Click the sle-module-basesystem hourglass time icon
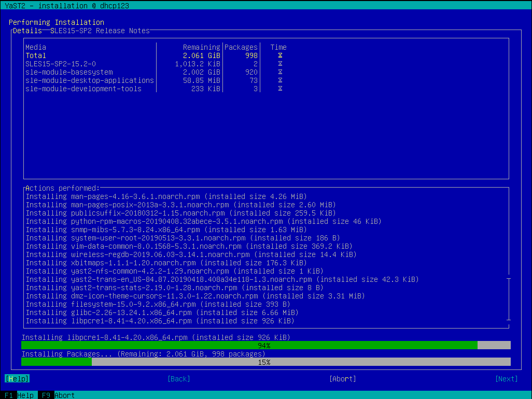532x399 pixels. 280,72
